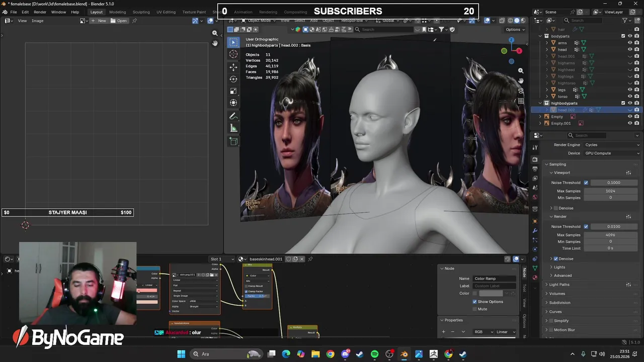Image resolution: width=644 pixels, height=362 pixels.
Task: Activate the Transform tool in viewport toolbar
Action: tap(233, 103)
